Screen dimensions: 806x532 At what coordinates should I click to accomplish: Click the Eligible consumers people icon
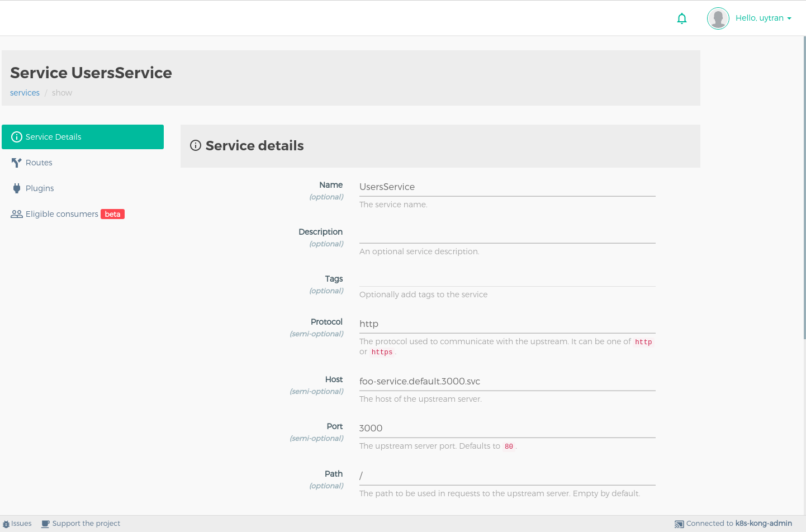(17, 214)
